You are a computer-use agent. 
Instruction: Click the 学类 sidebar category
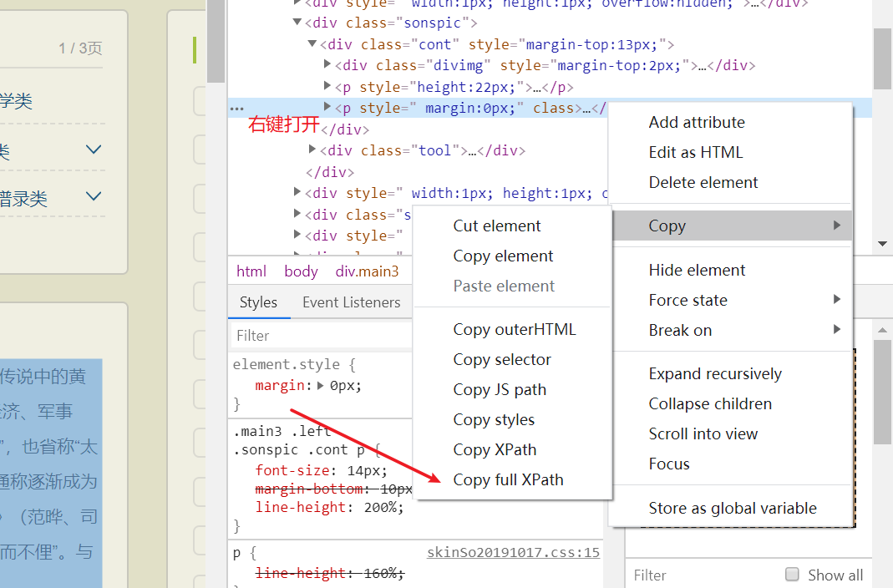[16, 101]
